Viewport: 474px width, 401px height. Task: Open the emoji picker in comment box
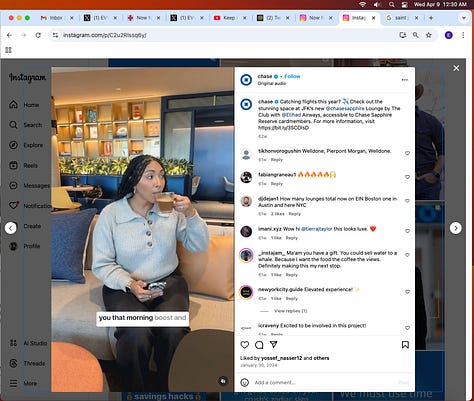click(245, 382)
